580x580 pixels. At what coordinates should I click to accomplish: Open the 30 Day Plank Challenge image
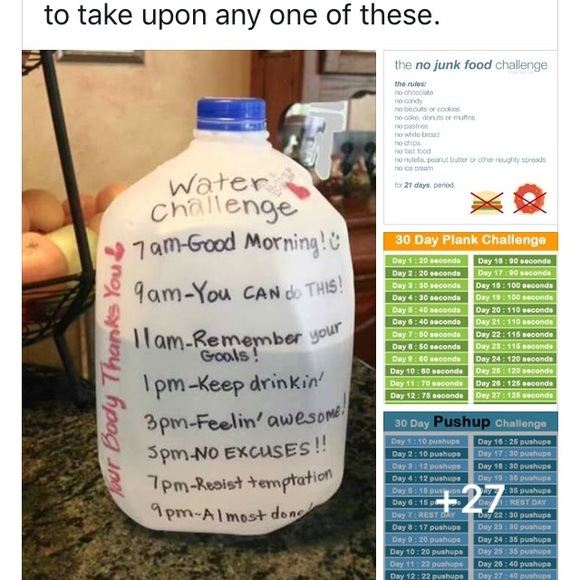pos(471,318)
